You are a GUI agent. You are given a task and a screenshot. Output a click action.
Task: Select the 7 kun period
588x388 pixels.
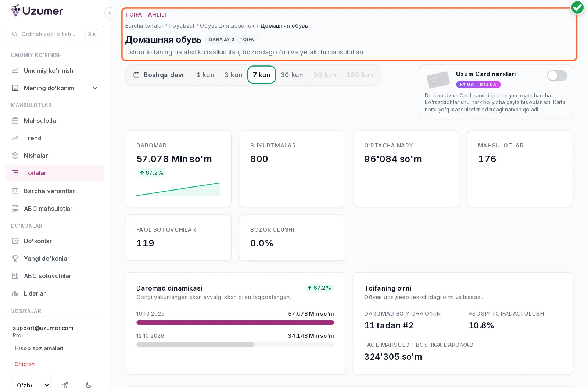tap(262, 75)
